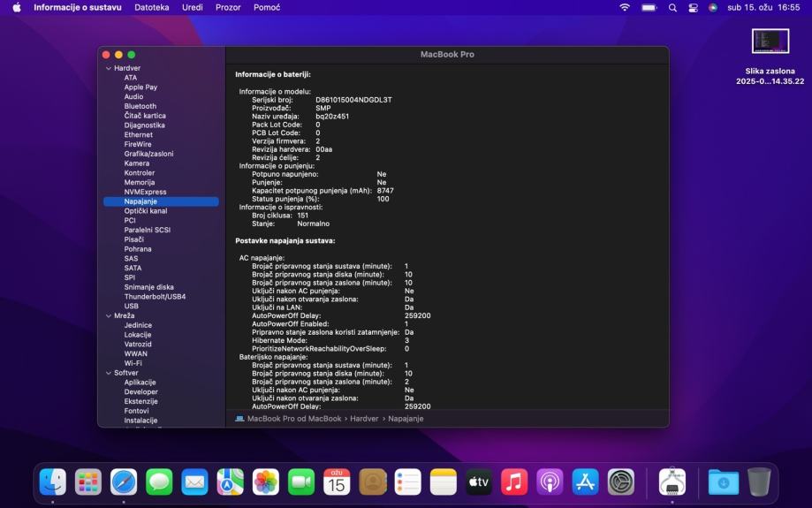Open Notes app in Dock
The width and height of the screenshot is (812, 508).
point(444,482)
